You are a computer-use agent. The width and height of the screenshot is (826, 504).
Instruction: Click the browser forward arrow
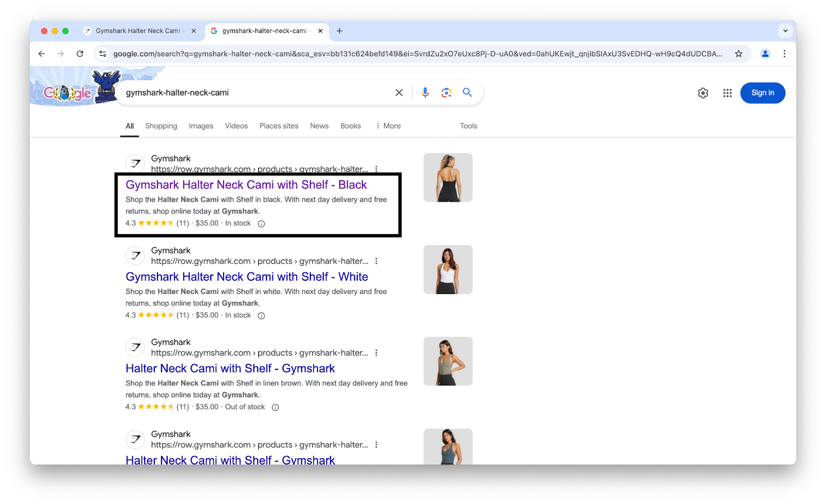pyautogui.click(x=61, y=54)
